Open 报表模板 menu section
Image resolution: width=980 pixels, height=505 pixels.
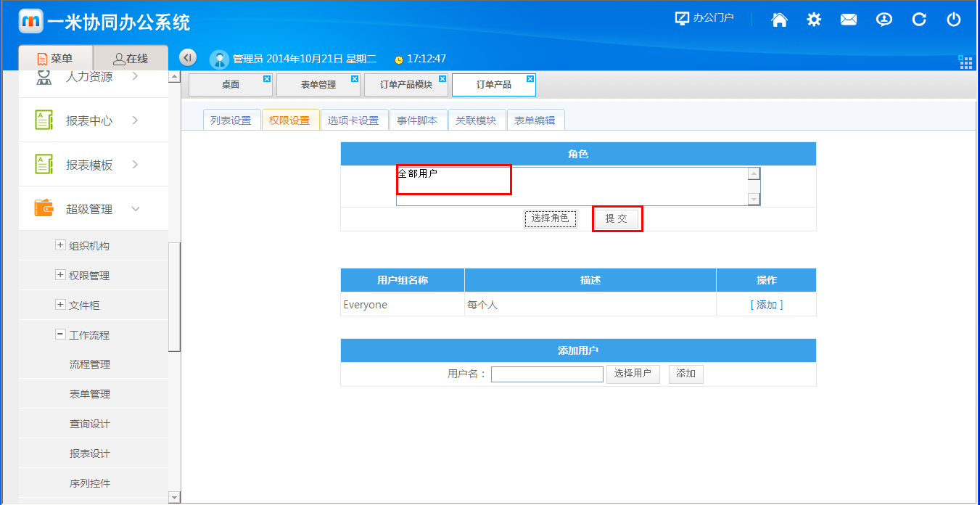tap(88, 165)
